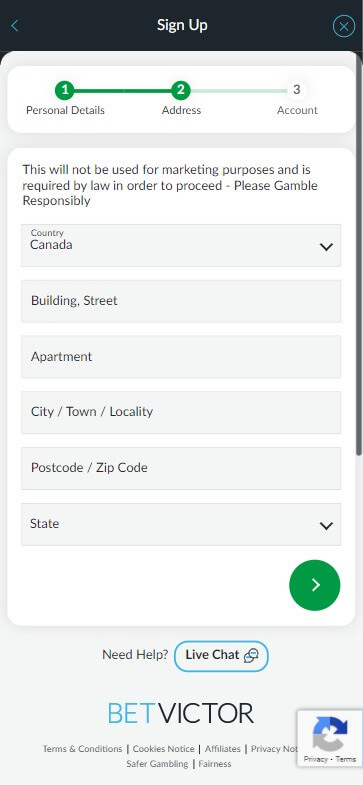This screenshot has height=785, width=363.
Task: Select step 1 Personal Details circle
Action: coord(65,90)
